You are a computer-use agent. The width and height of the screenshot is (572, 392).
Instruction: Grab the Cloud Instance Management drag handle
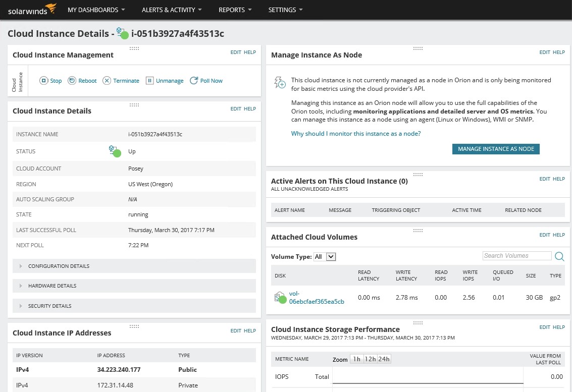click(x=134, y=48)
